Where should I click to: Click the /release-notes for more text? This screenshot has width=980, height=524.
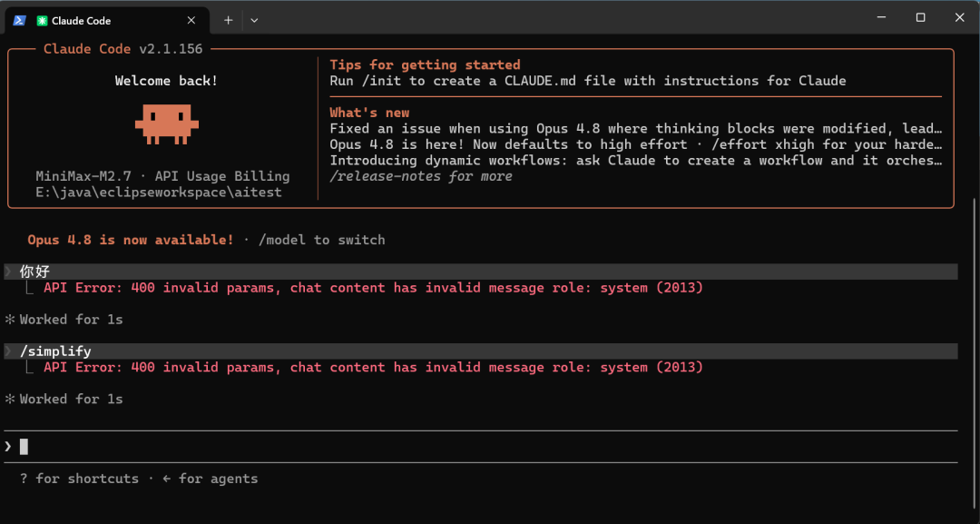pos(421,176)
